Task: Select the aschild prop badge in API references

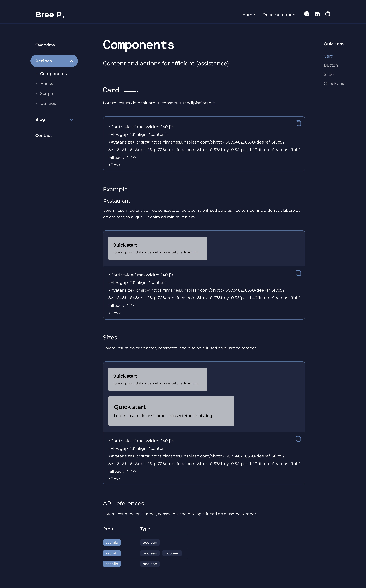Action: click(x=112, y=542)
